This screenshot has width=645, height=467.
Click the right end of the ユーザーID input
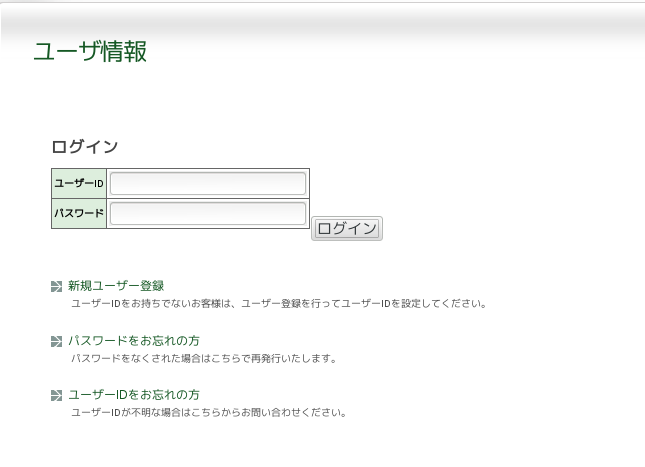click(298, 184)
